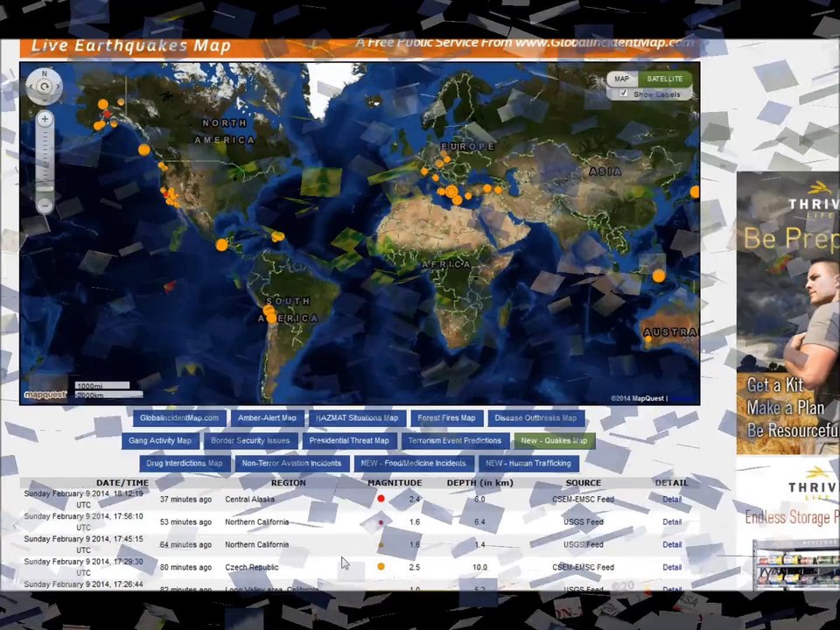This screenshot has width=840, height=630.
Task: Click the SOURCE column header
Action: click(x=584, y=483)
